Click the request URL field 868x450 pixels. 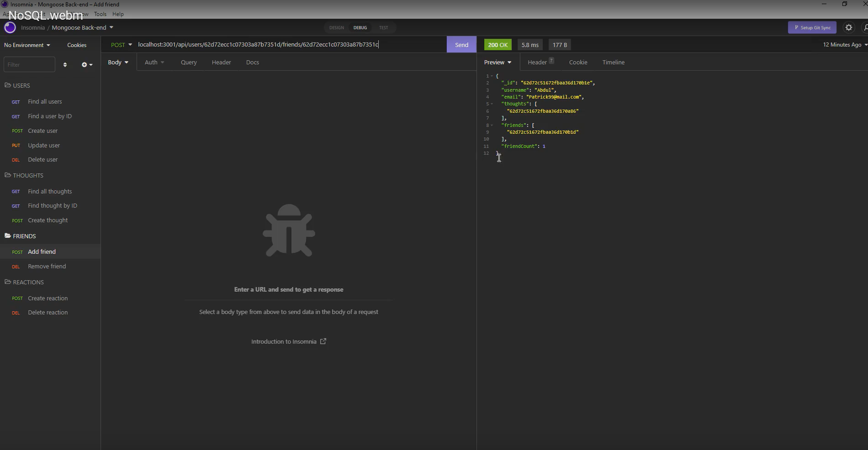pyautogui.click(x=291, y=45)
